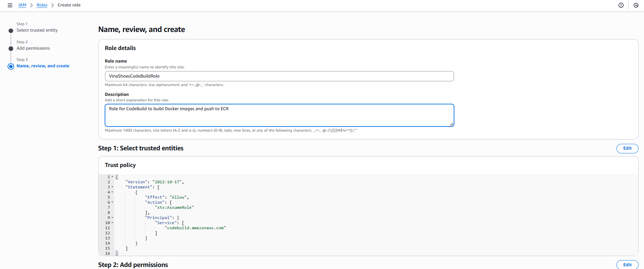Collapse the root brace on line 1
The width and height of the screenshot is (644, 269).
click(x=112, y=177)
